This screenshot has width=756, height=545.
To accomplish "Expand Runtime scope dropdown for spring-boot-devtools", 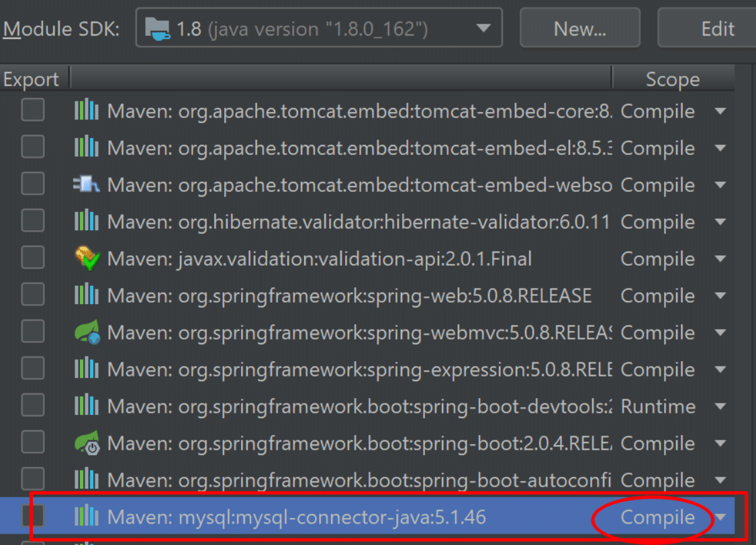I will tap(720, 406).
